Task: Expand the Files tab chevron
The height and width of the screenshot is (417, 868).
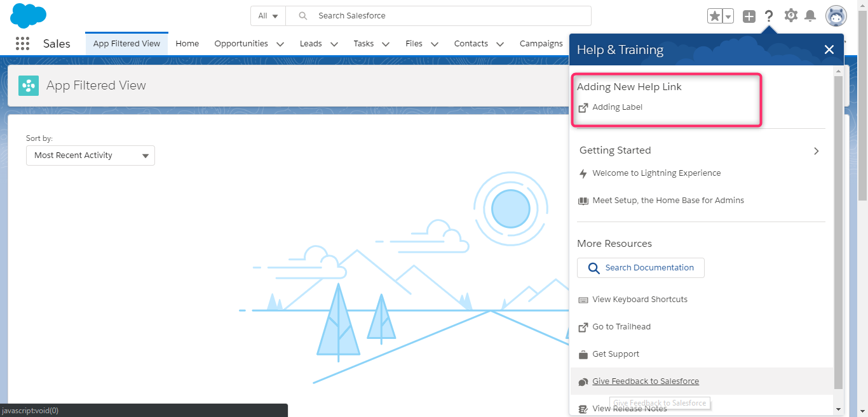Action: (x=435, y=44)
